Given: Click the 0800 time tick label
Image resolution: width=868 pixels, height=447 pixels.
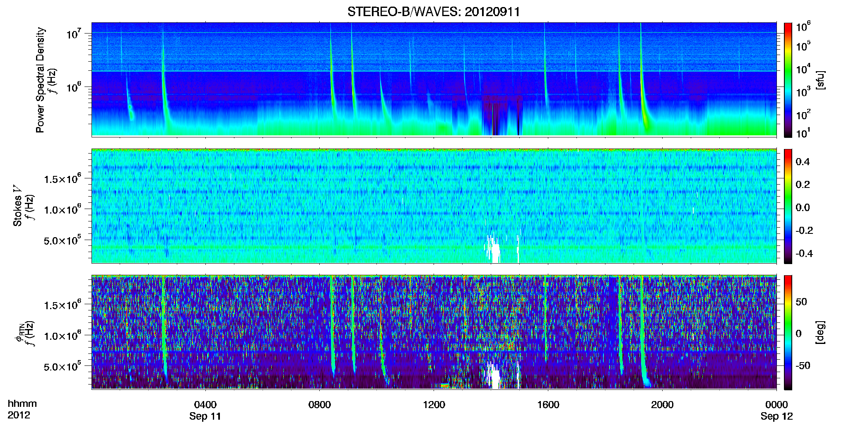Looking at the screenshot, I should point(320,404).
